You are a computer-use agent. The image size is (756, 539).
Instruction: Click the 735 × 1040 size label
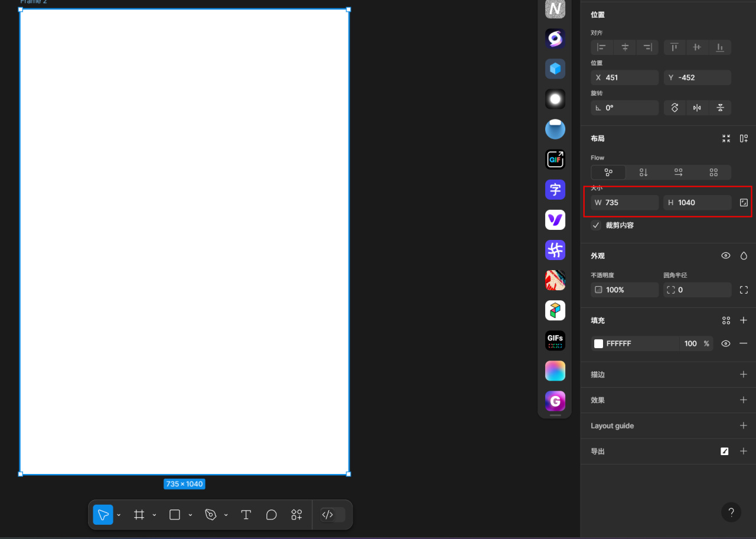(184, 484)
